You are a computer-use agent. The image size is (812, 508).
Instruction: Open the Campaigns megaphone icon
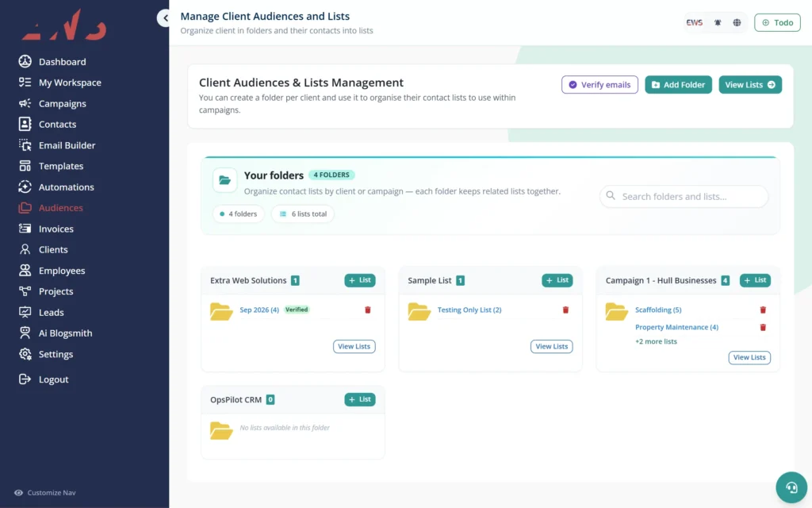click(x=25, y=103)
